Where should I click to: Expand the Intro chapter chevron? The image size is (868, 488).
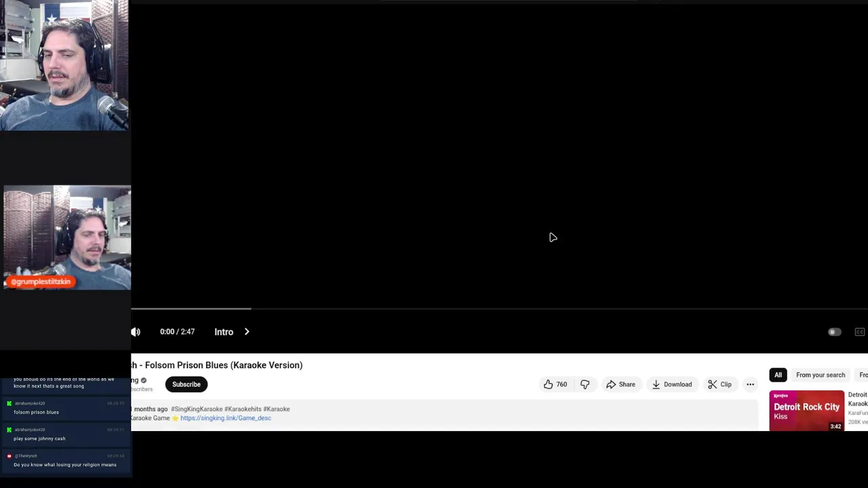click(247, 331)
